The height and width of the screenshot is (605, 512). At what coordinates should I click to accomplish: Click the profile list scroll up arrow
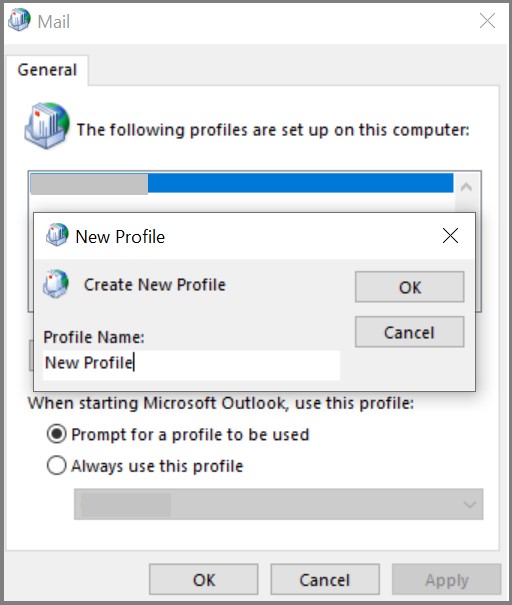(x=466, y=187)
